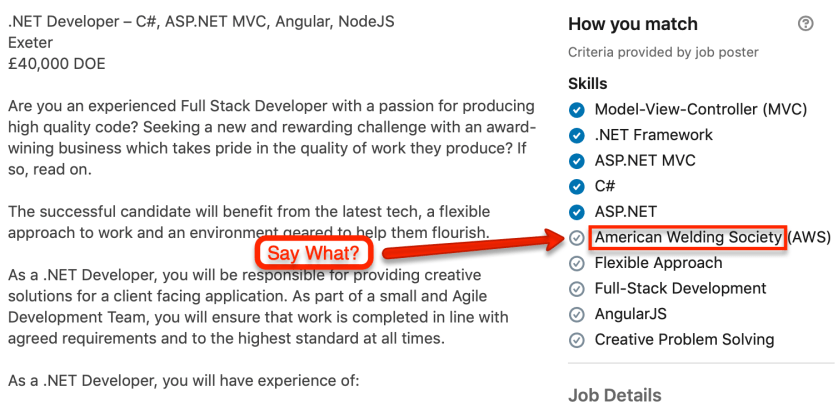The image size is (838, 407).
Task: Click the ASP.NET MVC check icon
Action: (x=576, y=160)
